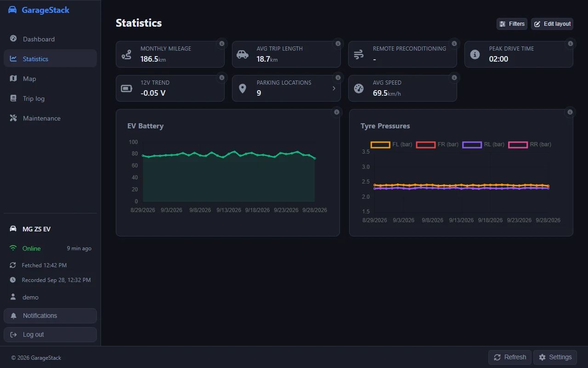Click the route icon in Monthly Mileage card
This screenshot has height=368, width=588.
pyautogui.click(x=126, y=55)
